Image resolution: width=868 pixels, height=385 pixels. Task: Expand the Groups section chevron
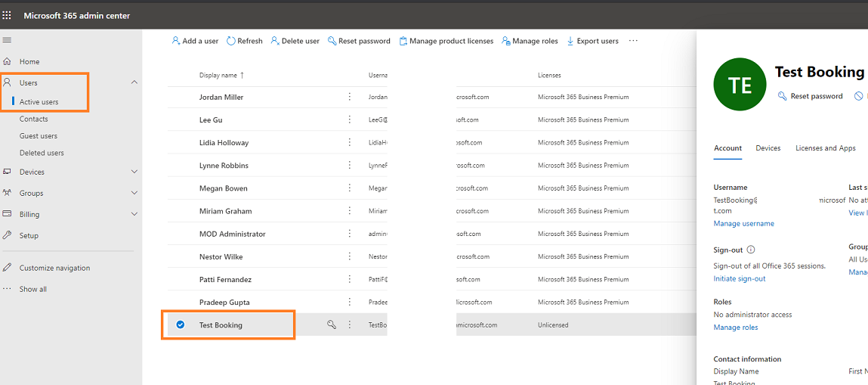coord(134,193)
